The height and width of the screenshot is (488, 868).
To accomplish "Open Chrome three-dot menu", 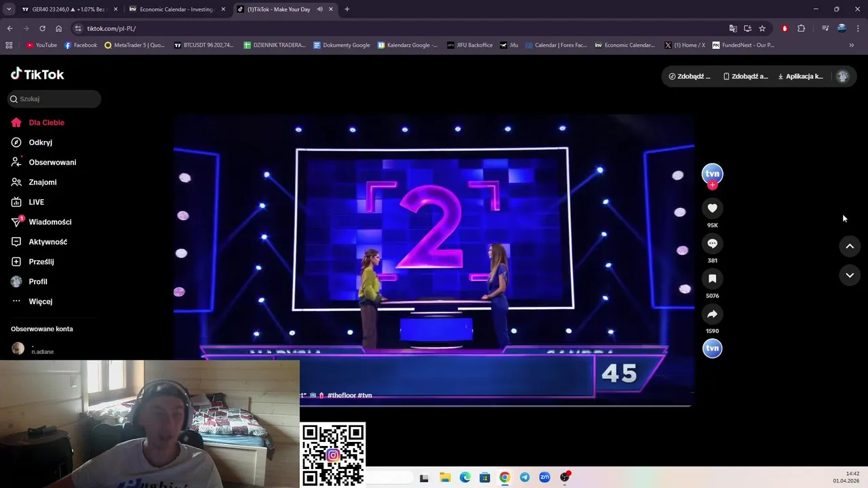I will tap(857, 28).
